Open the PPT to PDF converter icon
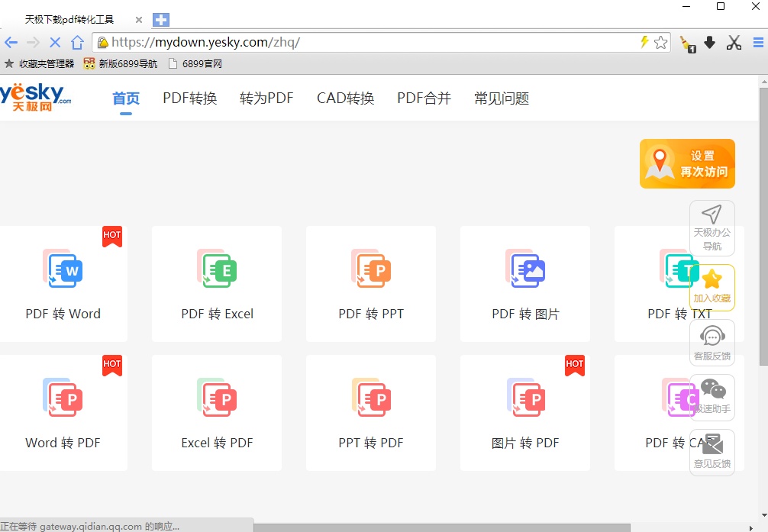This screenshot has height=532, width=768. click(371, 397)
